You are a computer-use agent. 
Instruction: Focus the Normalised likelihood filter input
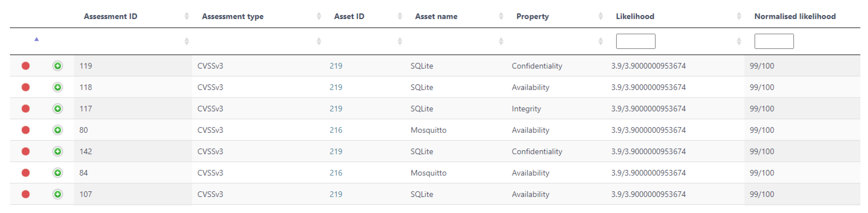pyautogui.click(x=774, y=41)
